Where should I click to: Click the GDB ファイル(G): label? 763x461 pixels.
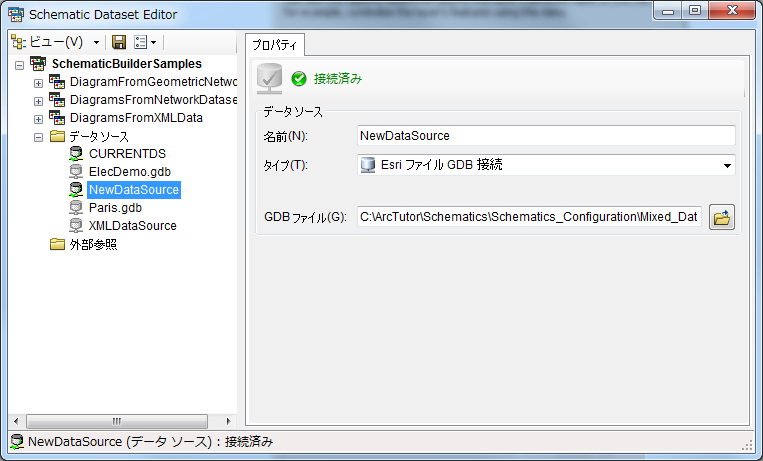[306, 217]
